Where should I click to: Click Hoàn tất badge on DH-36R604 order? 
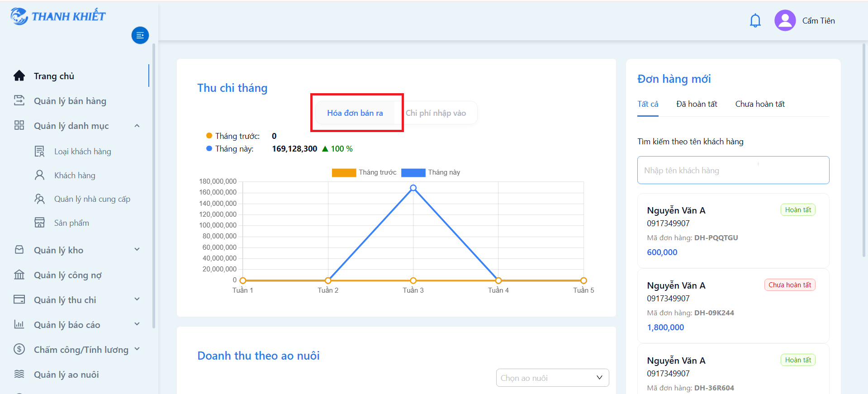pos(798,360)
